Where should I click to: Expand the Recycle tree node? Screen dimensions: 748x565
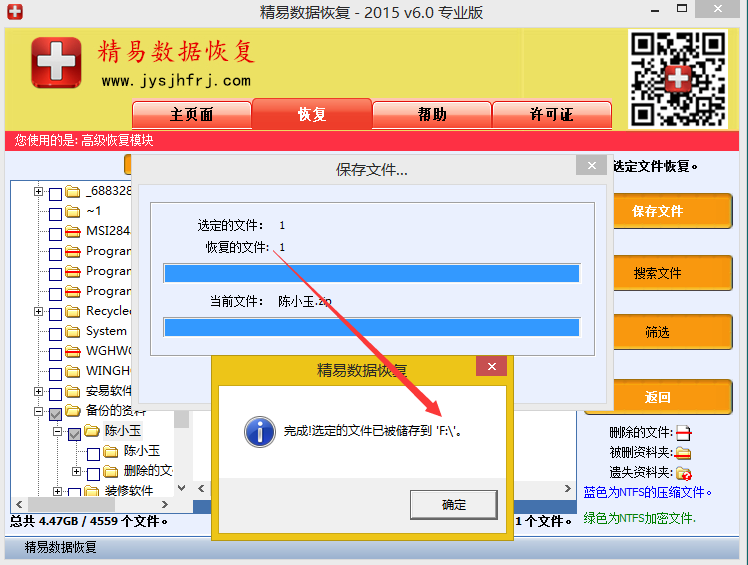click(x=38, y=312)
